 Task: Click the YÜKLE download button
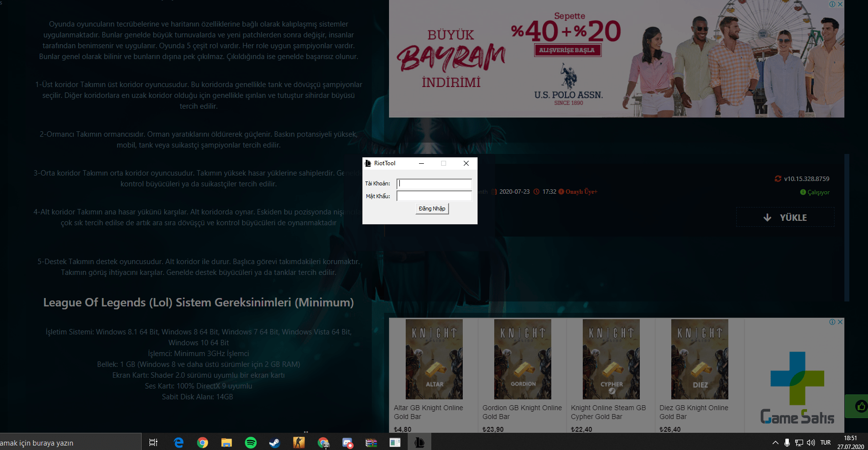tap(785, 217)
